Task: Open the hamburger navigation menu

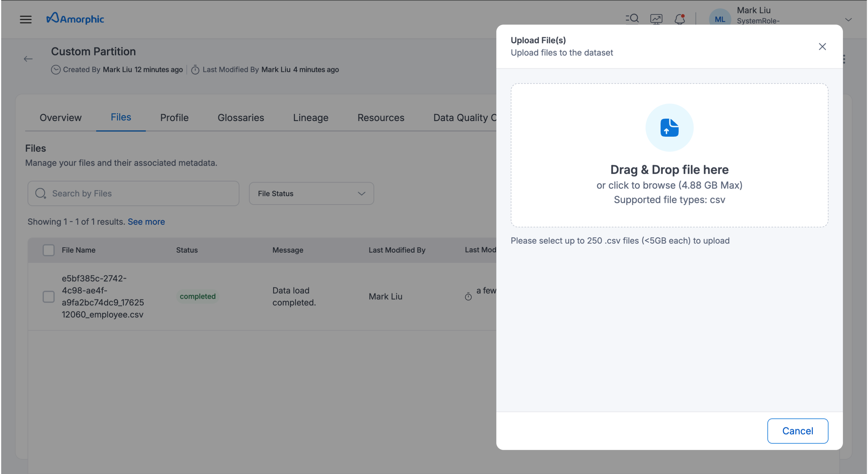Action: [26, 19]
